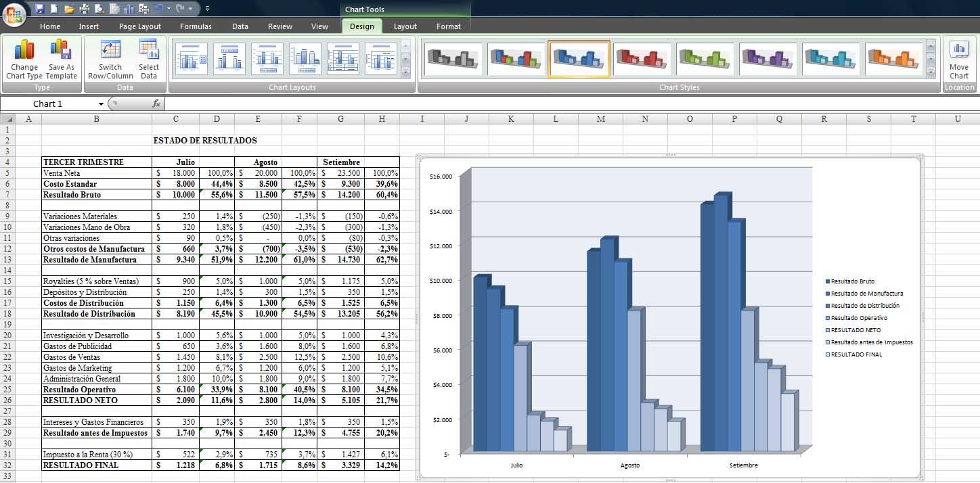Select the RESULTADO FINAL legend entry
This screenshot has height=483, width=980.
click(x=855, y=354)
